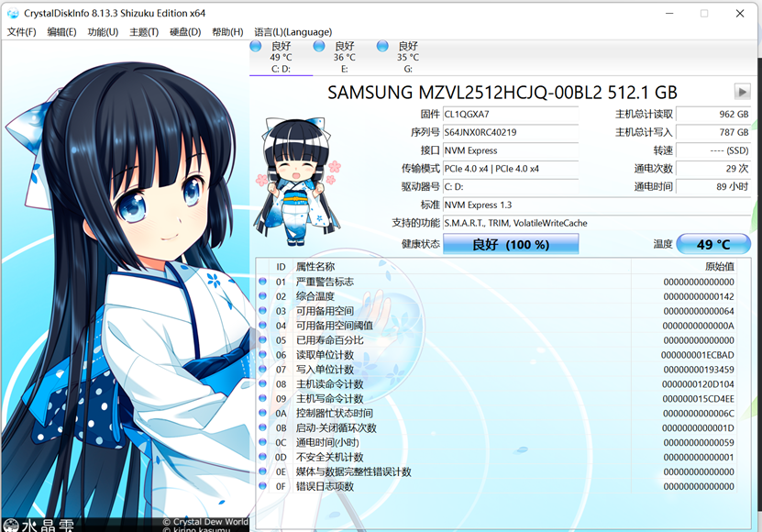Image resolution: width=762 pixels, height=532 pixels.
Task: Click the © Crystal Dew World copyright text
Action: point(205,522)
